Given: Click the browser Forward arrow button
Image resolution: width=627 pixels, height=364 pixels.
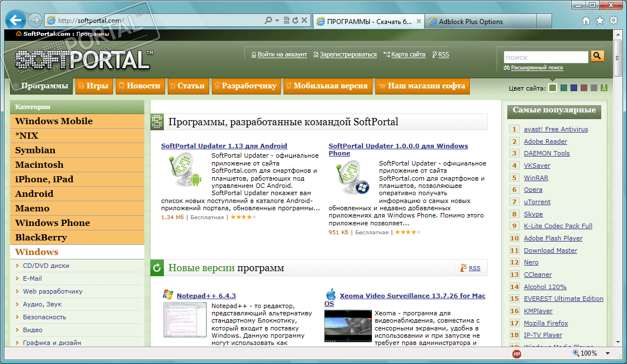Looking at the screenshot, I should [x=35, y=20].
